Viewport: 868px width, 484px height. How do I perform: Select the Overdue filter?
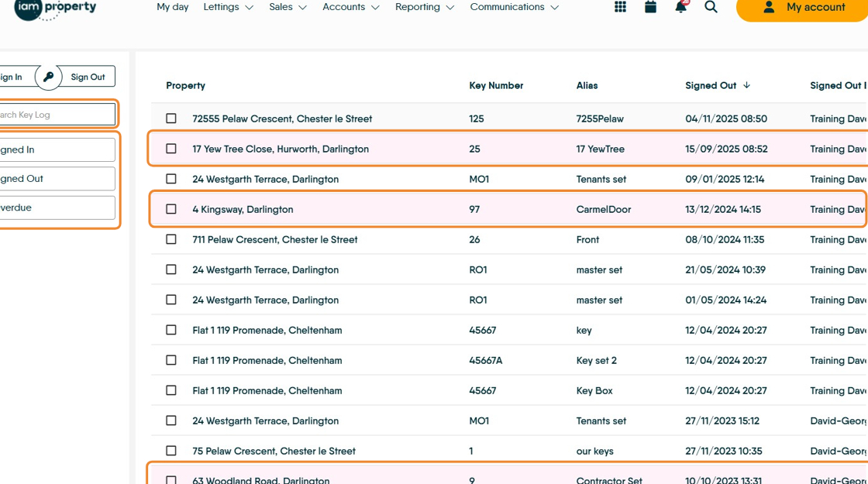coord(57,208)
